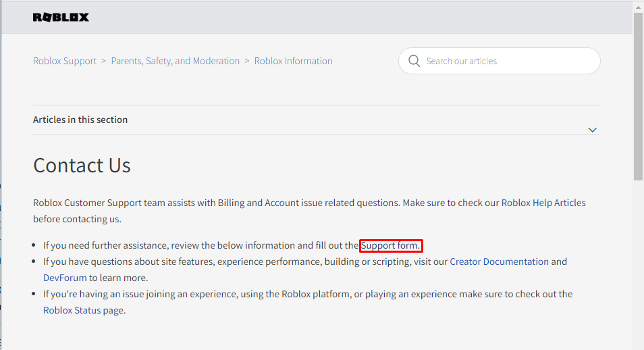Focus the 'Search our articles' field
The width and height of the screenshot is (644, 350).
(x=500, y=61)
